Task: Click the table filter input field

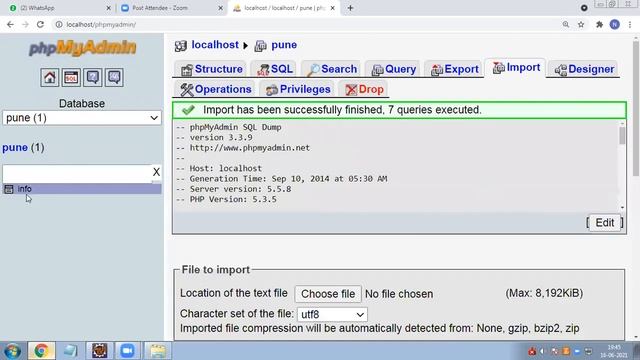Action: 77,173
